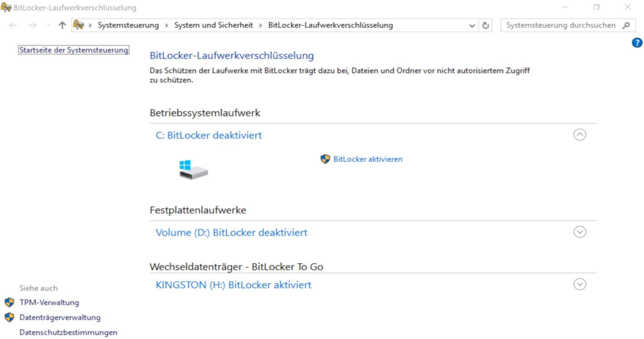Open Datenträgerverwaltung link
This screenshot has width=644, height=339.
click(x=60, y=318)
